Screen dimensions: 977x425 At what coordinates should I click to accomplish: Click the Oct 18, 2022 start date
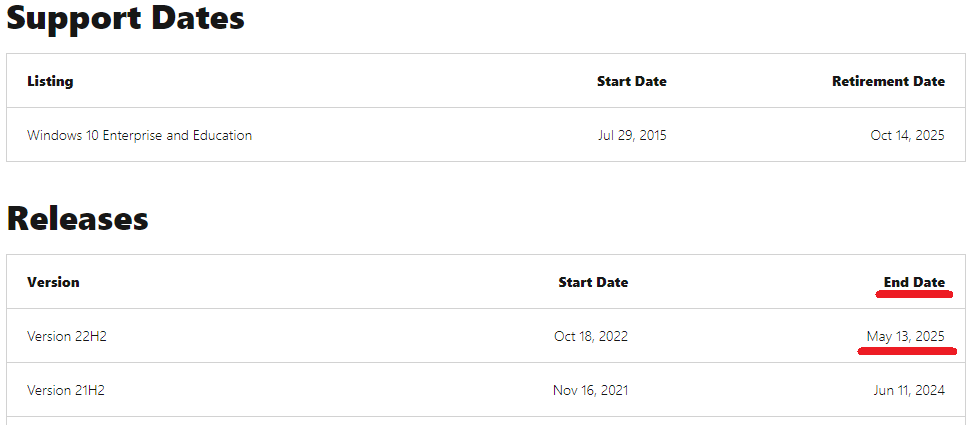point(591,336)
